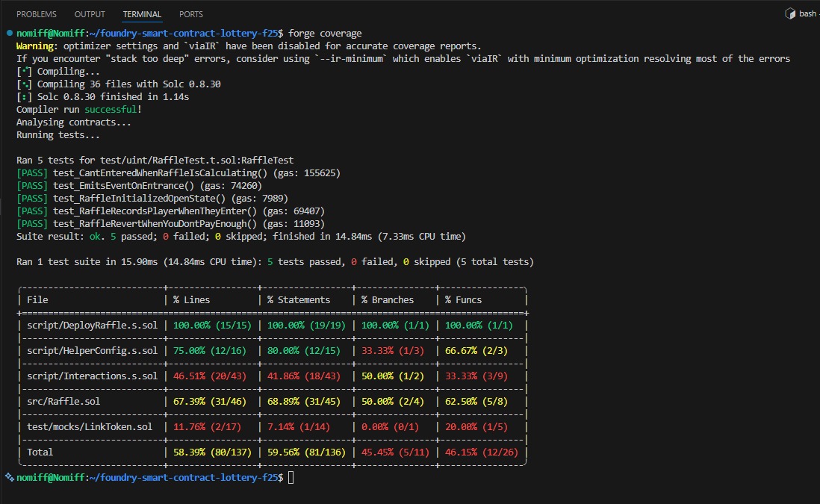Screen dimensions: 820x504
Task: Click the yellow 'Warning:' text
Action: coord(37,46)
